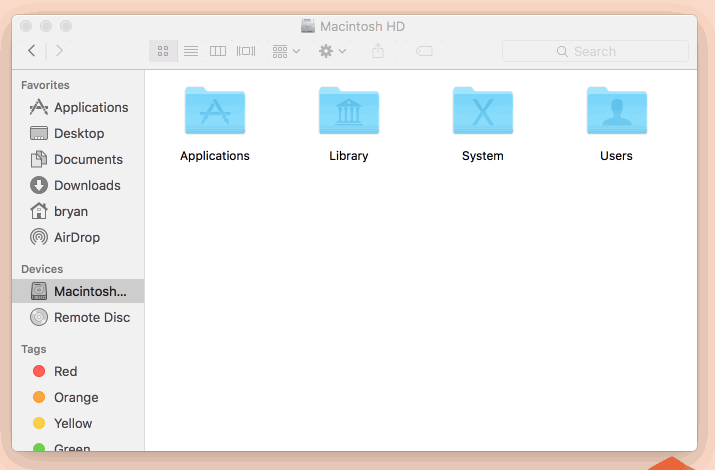Switch to Cover Flow view
The width and height of the screenshot is (715, 470).
[246, 51]
